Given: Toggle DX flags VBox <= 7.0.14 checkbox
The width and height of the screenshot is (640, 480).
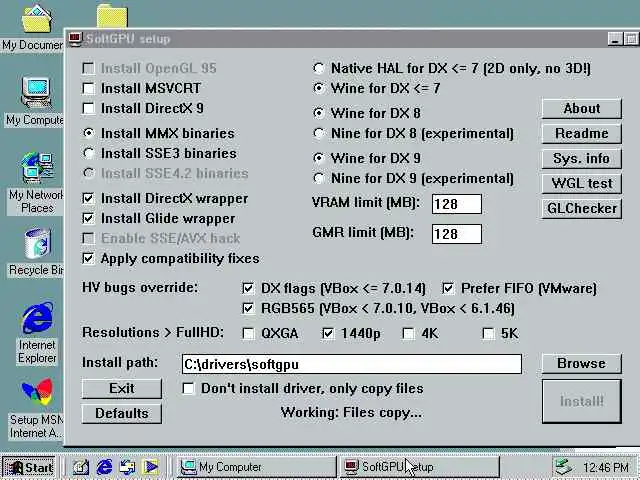Looking at the screenshot, I should [x=248, y=288].
